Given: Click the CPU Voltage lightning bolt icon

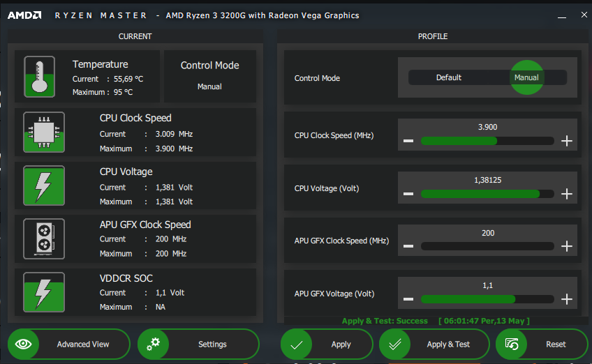Looking at the screenshot, I should (44, 185).
